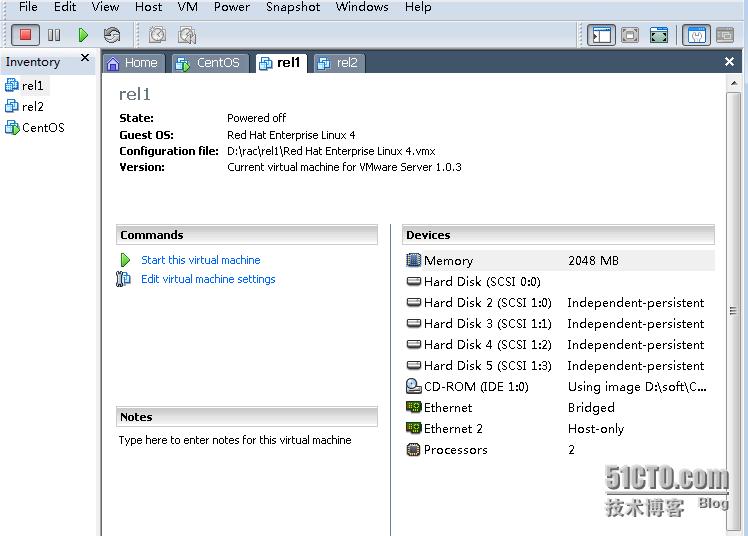Click the vertical scrollbar thumb
The height and width of the screenshot is (536, 748).
734,311
